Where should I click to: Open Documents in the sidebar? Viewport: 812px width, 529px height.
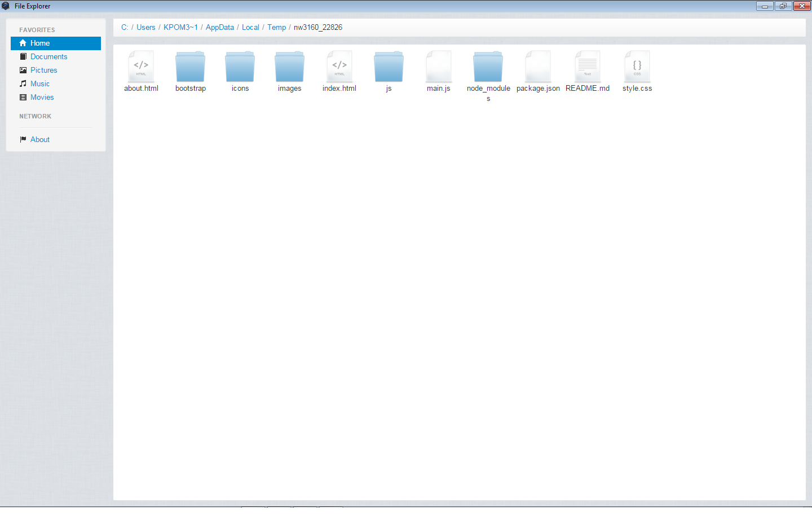[x=48, y=57]
